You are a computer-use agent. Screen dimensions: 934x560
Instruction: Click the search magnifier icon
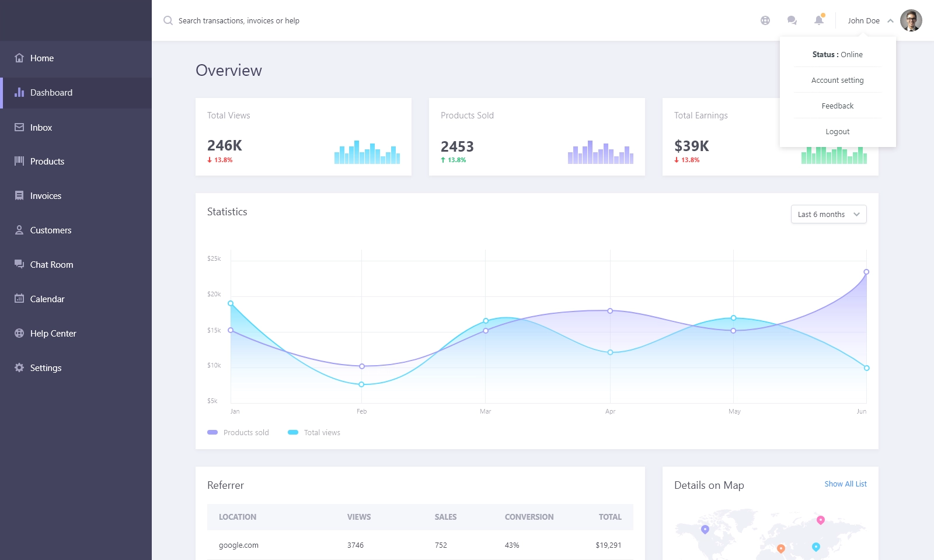pos(168,20)
